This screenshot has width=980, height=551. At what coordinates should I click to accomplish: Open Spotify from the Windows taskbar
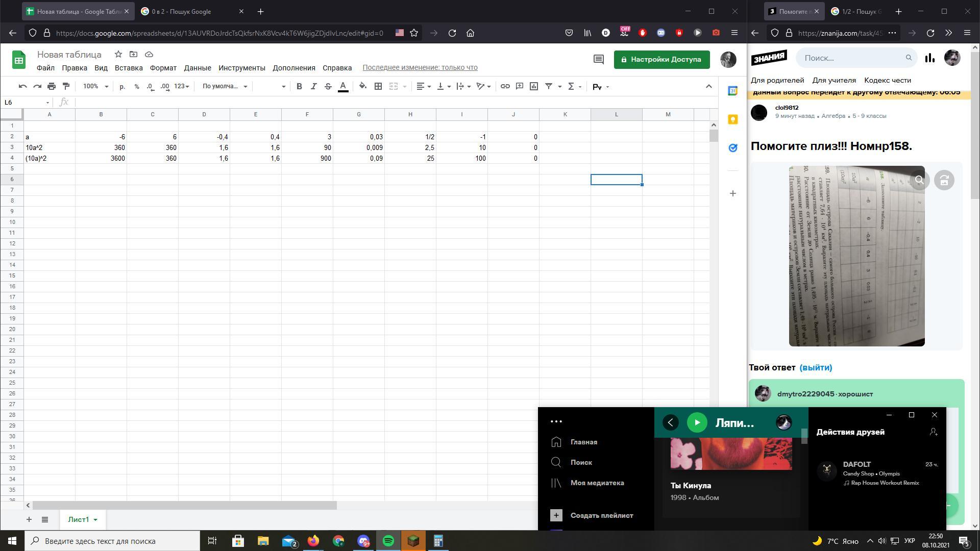388,541
